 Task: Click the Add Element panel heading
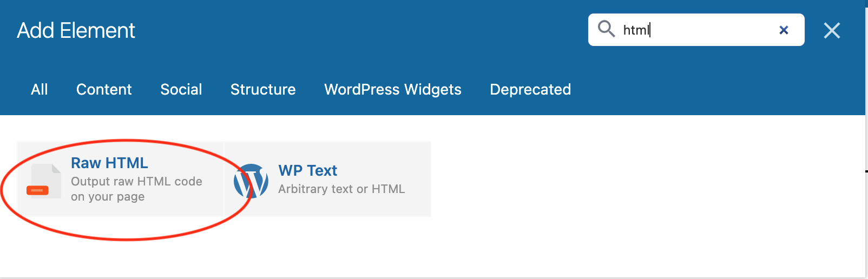(x=76, y=30)
